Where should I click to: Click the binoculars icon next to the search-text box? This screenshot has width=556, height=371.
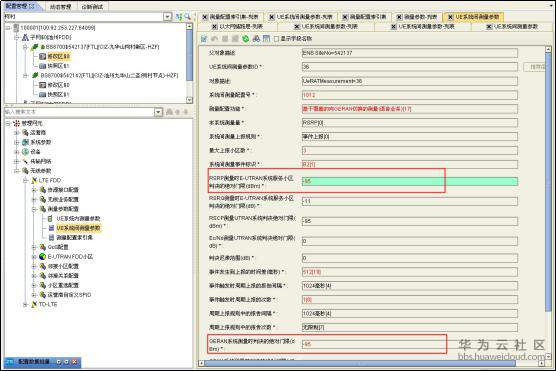[x=169, y=112]
